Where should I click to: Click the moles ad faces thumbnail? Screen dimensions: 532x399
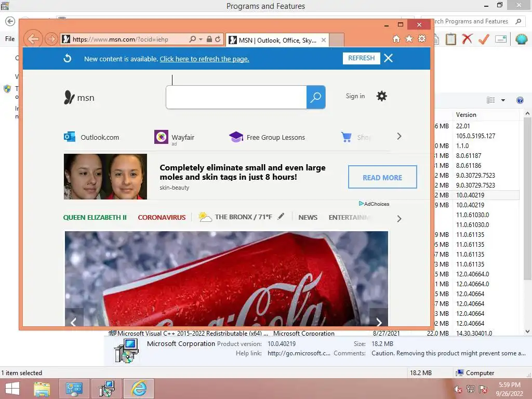(x=105, y=177)
